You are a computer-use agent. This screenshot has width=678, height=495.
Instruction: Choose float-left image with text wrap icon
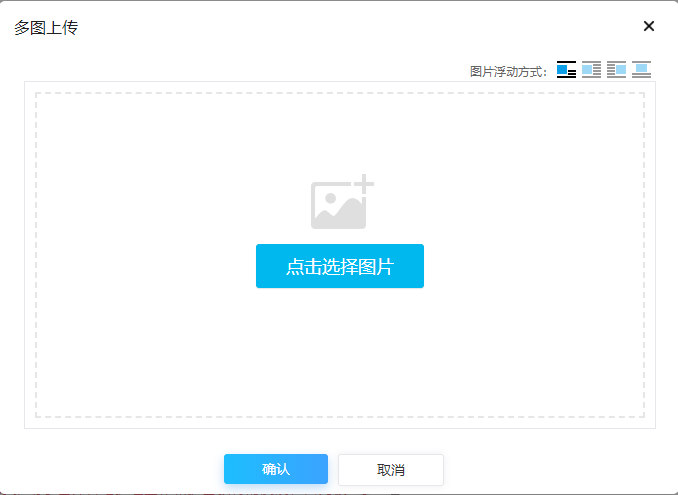pos(591,70)
